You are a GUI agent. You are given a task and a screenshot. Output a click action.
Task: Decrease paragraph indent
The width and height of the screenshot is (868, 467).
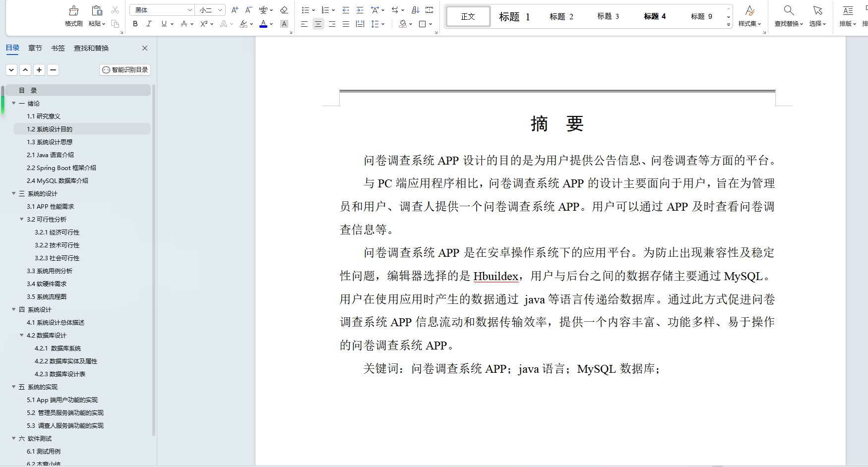[346, 10]
